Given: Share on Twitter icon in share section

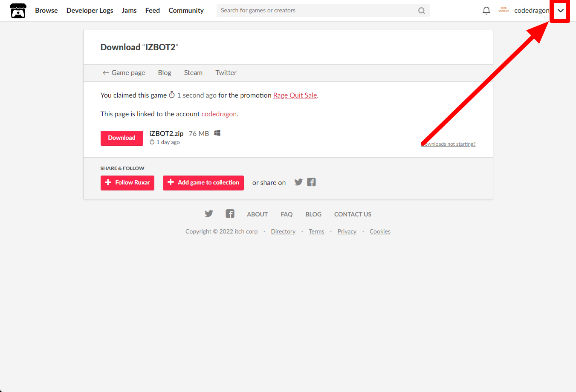Looking at the screenshot, I should tap(298, 182).
